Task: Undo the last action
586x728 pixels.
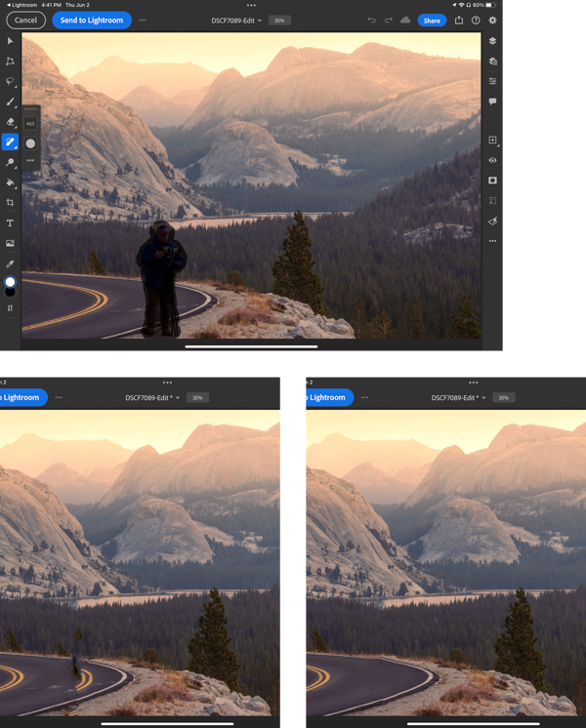Action: [371, 20]
